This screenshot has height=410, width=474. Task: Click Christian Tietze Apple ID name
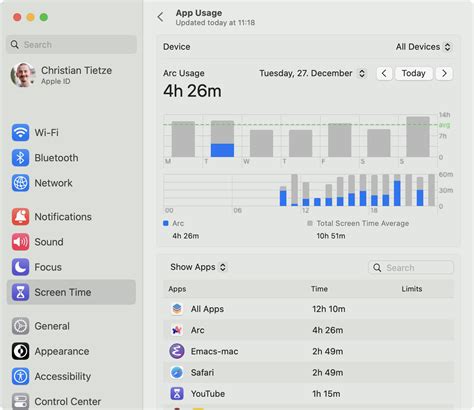pyautogui.click(x=76, y=71)
